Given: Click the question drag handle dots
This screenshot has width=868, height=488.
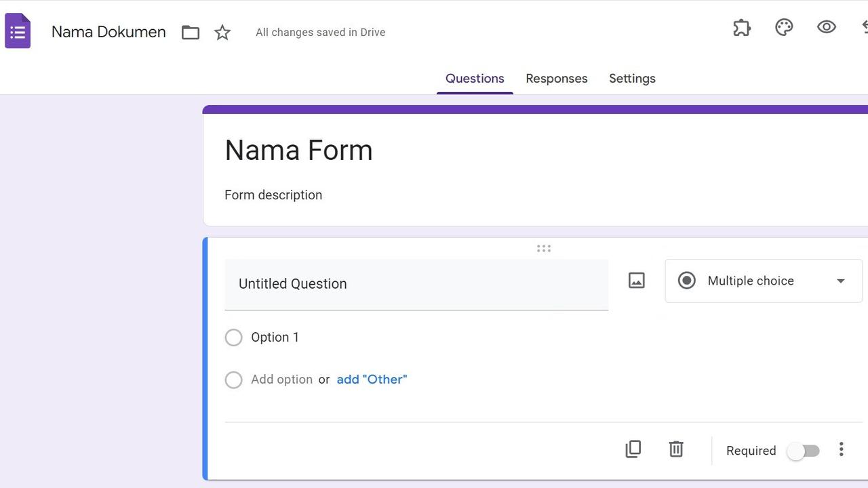Looking at the screenshot, I should 544,249.
